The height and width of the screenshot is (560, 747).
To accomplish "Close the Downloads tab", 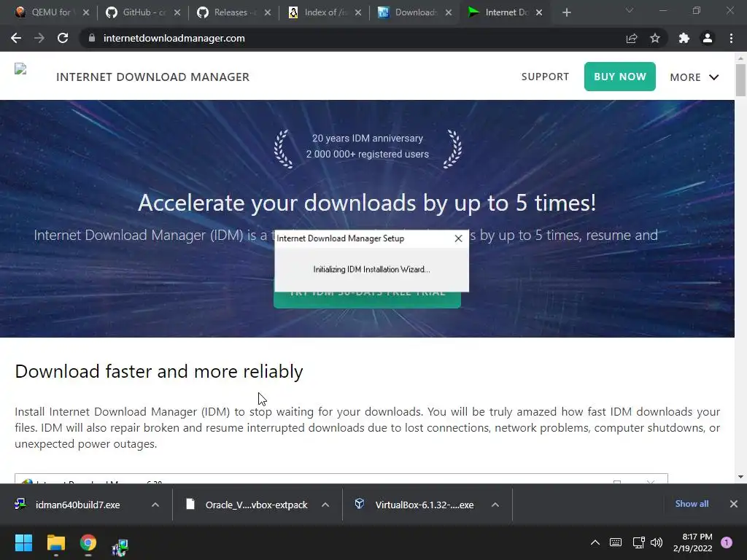I will tap(449, 12).
